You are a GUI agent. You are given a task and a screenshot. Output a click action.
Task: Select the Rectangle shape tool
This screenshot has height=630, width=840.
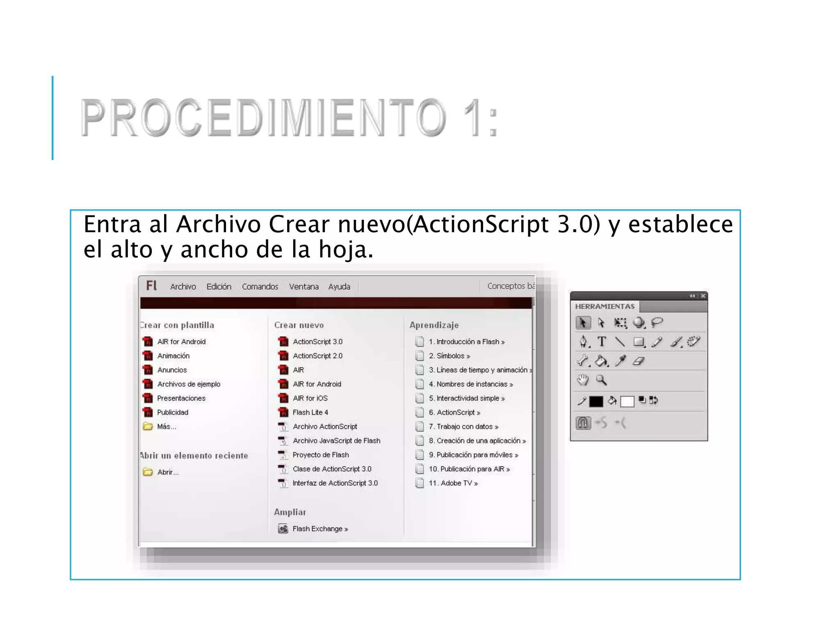pyautogui.click(x=639, y=342)
